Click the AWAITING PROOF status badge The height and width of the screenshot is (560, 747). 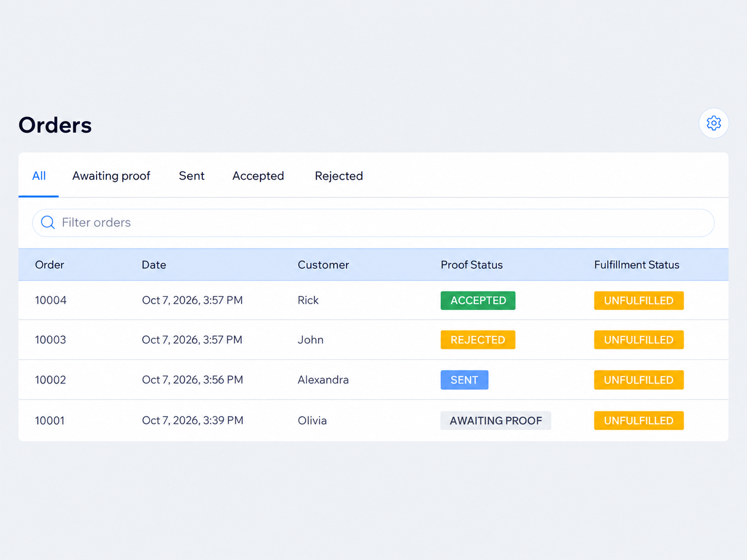pos(496,420)
